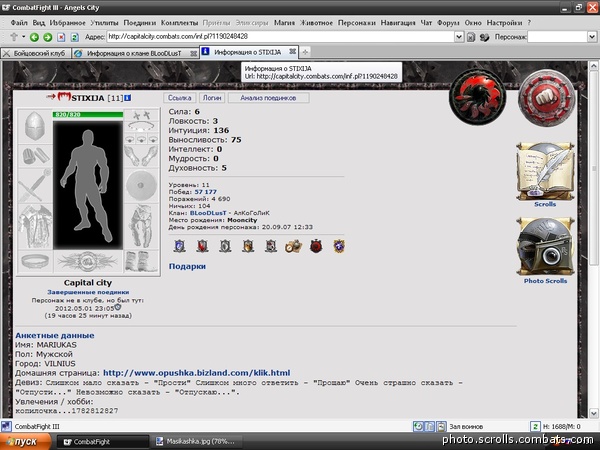This screenshot has height=450, width=600.
Task: Switch to Maskashka.jpg taskbar item
Action: (x=197, y=442)
